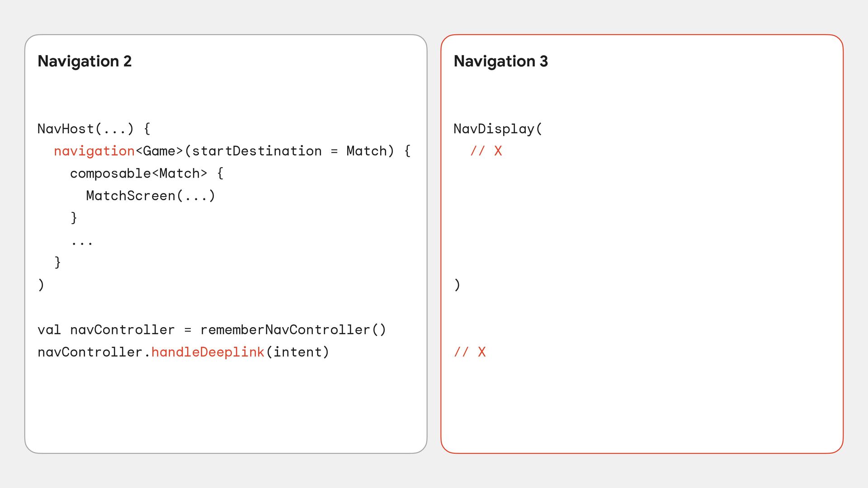Select the startDestination parameter name

point(257,151)
